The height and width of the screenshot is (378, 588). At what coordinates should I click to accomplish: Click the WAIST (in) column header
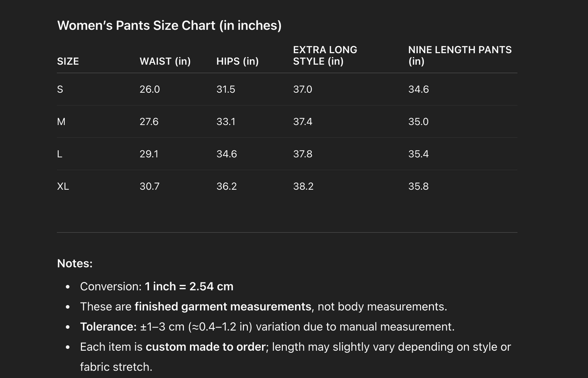[x=165, y=61]
